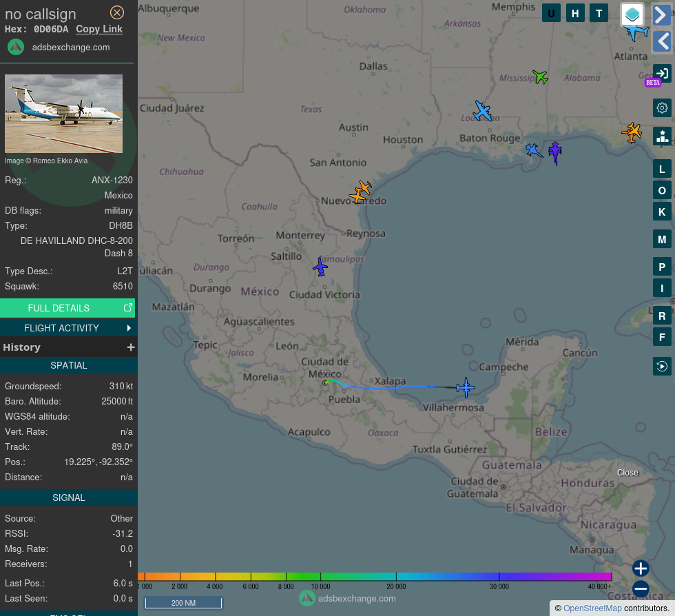
Task: Click the 200 NM scale bar
Action: click(x=183, y=603)
